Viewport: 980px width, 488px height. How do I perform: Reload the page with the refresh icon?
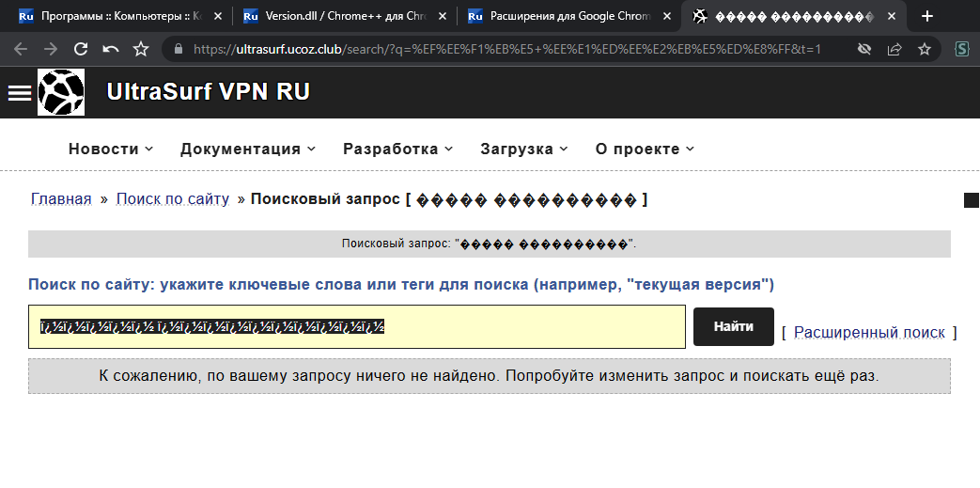(81, 49)
